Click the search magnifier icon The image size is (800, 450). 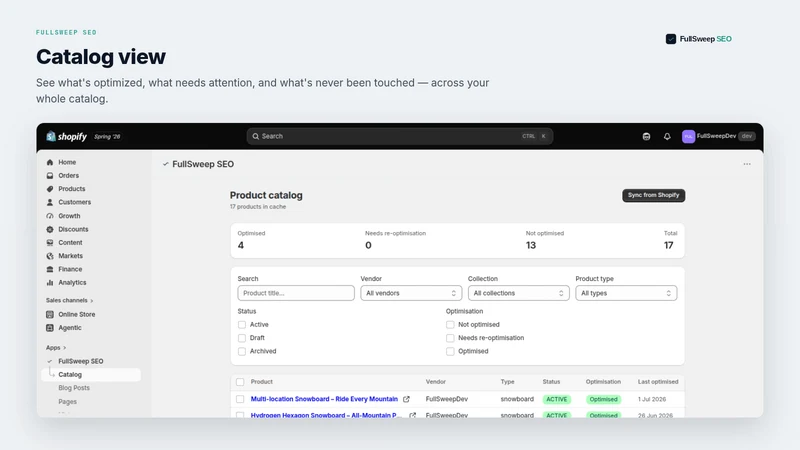(256, 136)
